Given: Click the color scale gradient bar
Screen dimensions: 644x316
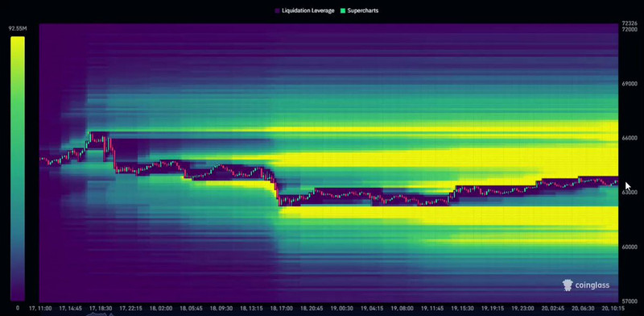Looking at the screenshot, I should 17,168.
